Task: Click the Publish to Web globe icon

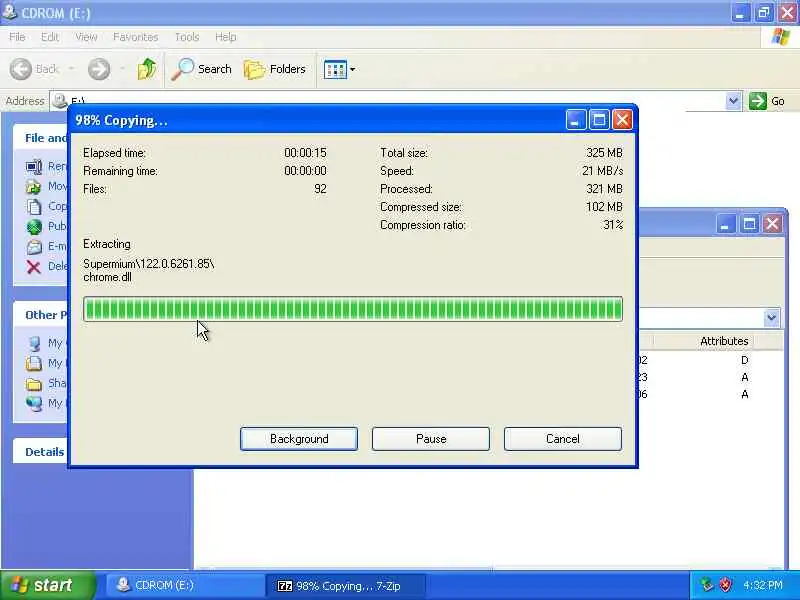Action: (34, 227)
